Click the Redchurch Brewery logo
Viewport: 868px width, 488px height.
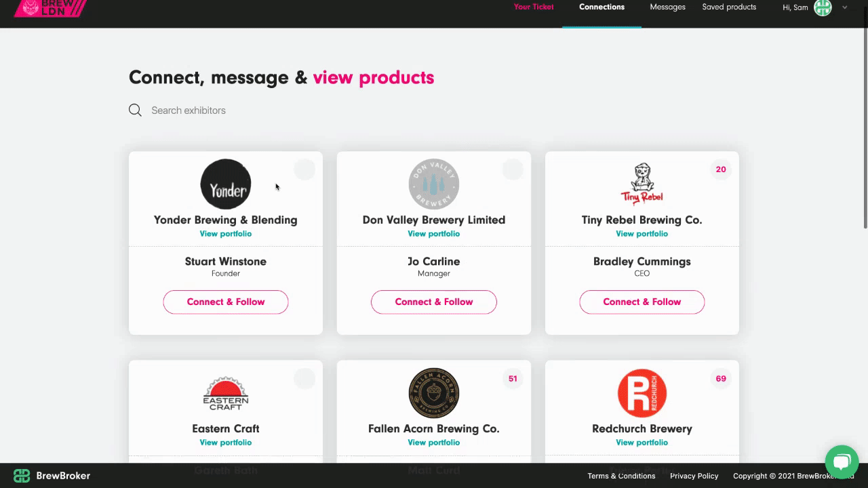[x=642, y=393]
